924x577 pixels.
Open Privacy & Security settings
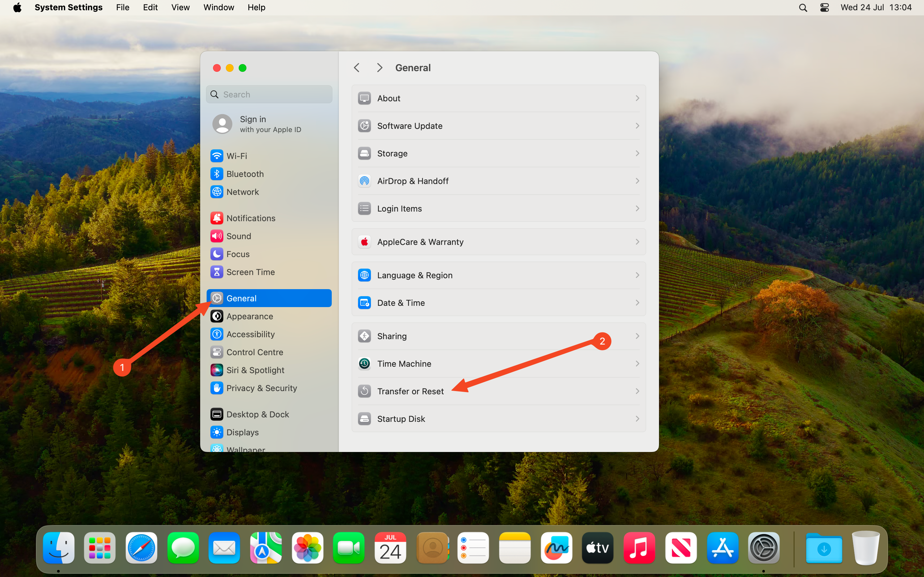(x=261, y=388)
